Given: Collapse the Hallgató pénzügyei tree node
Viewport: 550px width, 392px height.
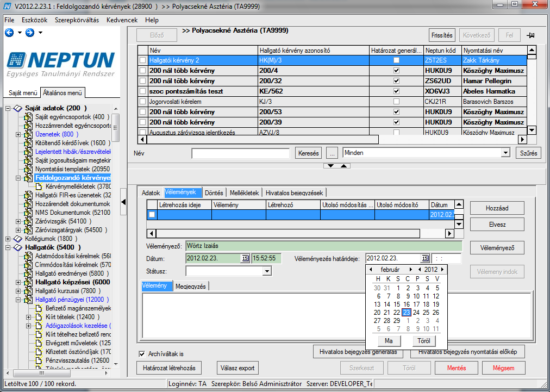Looking at the screenshot, I should pos(18,300).
